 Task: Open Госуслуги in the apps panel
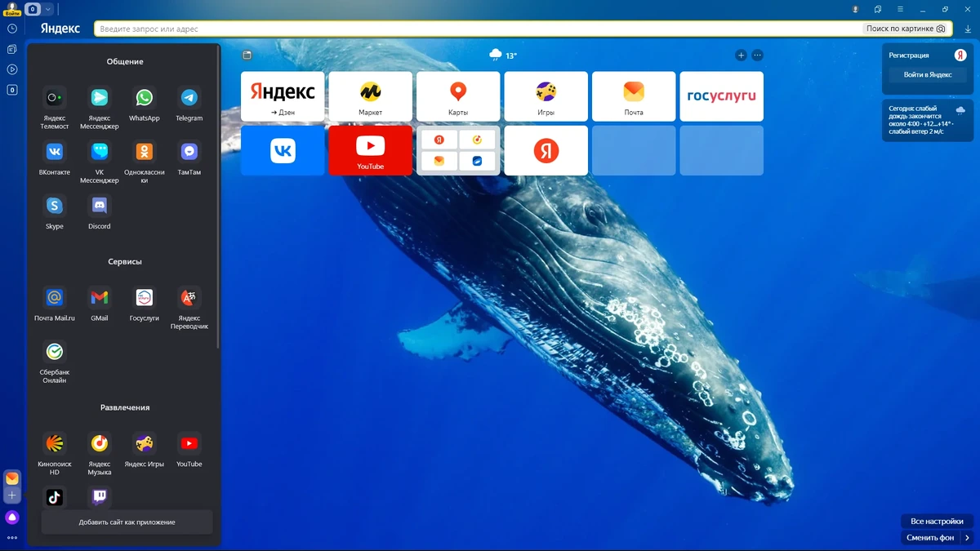point(145,298)
